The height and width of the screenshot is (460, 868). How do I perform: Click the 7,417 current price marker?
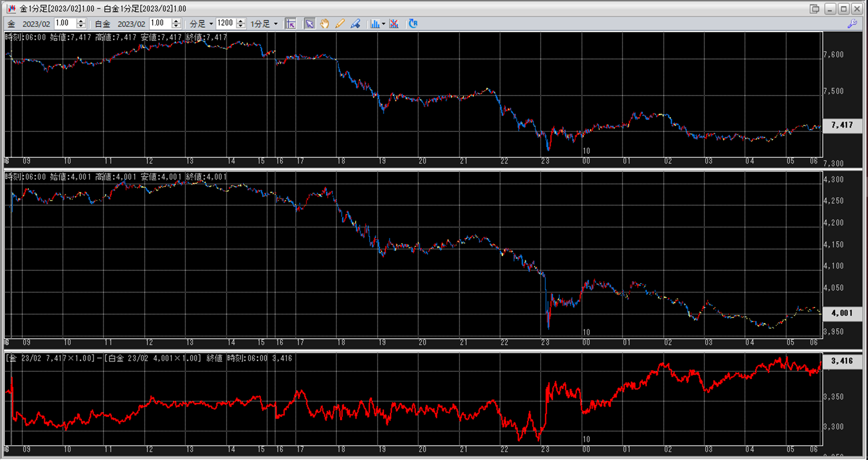842,125
